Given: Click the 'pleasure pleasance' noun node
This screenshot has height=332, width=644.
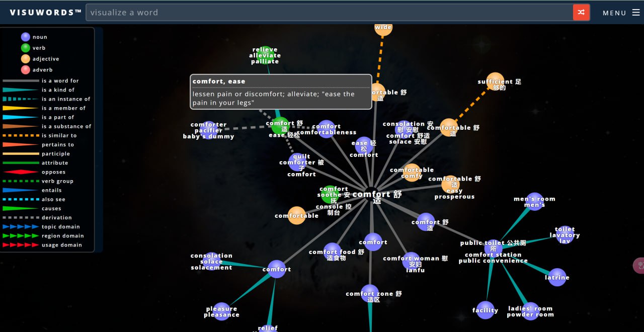Looking at the screenshot, I should 222,311.
